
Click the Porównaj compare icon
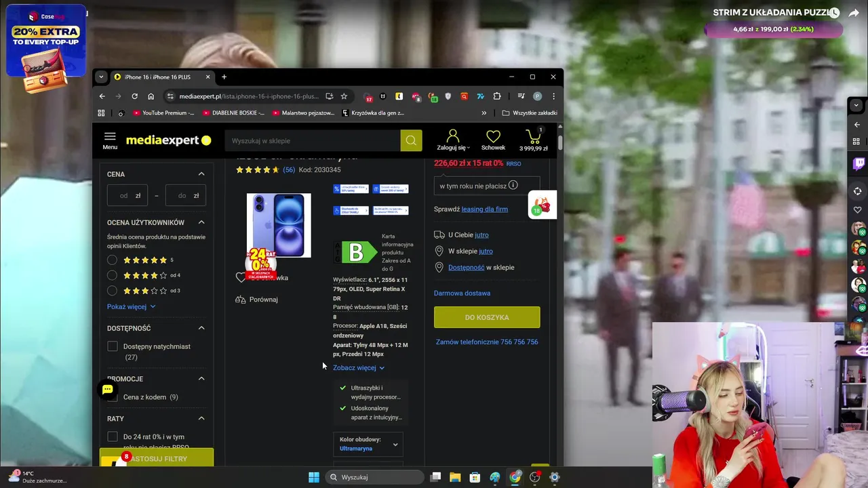tap(240, 300)
